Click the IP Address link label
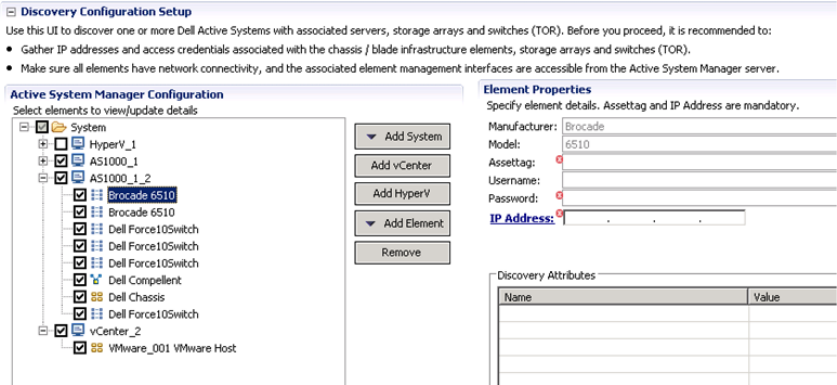The height and width of the screenshot is (385, 837). point(522,218)
